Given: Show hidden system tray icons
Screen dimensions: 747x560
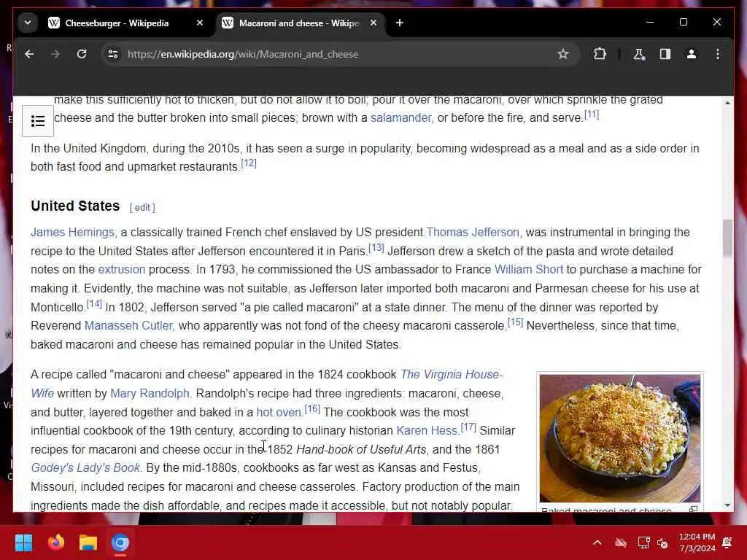Looking at the screenshot, I should pyautogui.click(x=597, y=542).
